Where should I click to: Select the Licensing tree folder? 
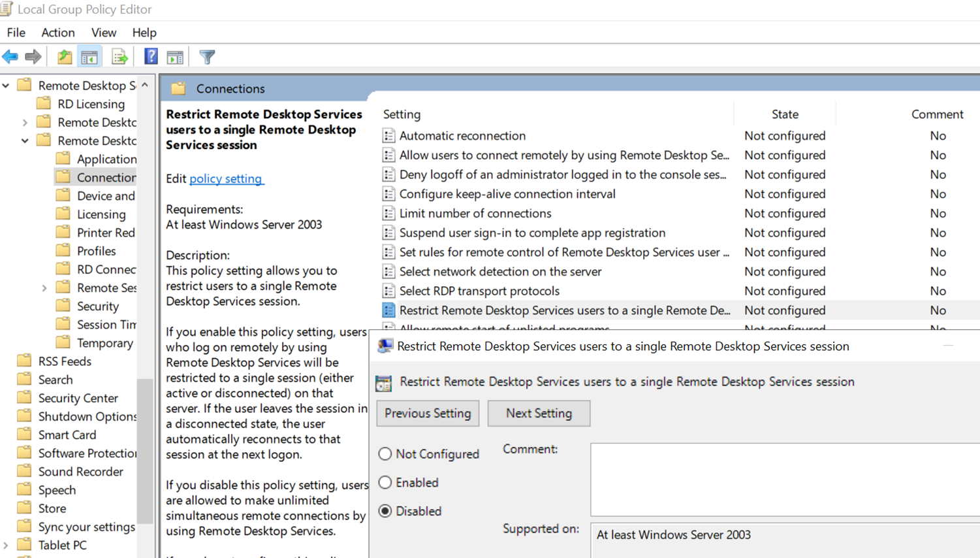click(101, 214)
